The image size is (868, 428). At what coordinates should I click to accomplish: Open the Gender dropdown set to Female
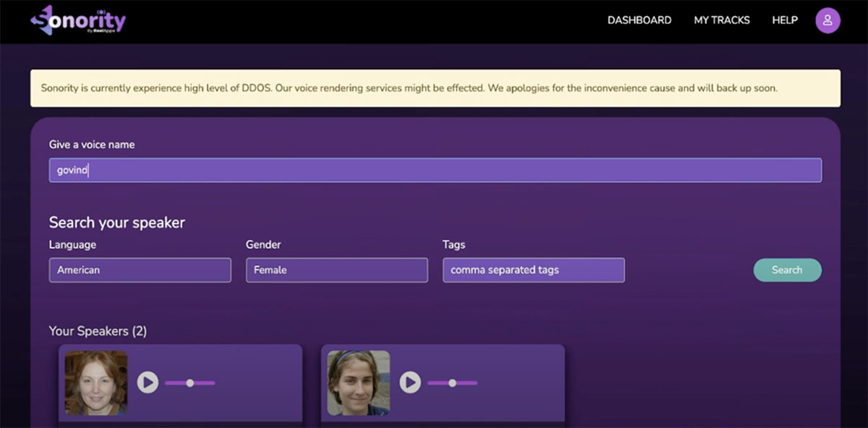337,270
